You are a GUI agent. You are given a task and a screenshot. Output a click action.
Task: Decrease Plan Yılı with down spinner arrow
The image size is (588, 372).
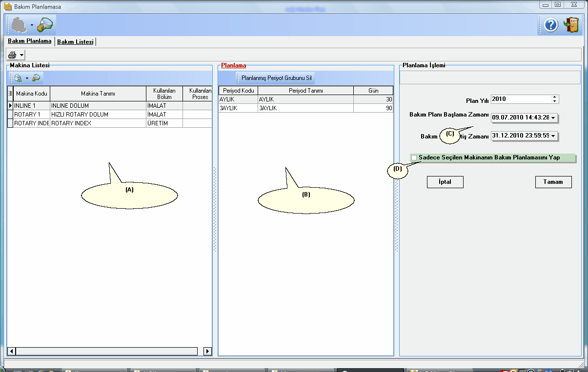coord(554,101)
